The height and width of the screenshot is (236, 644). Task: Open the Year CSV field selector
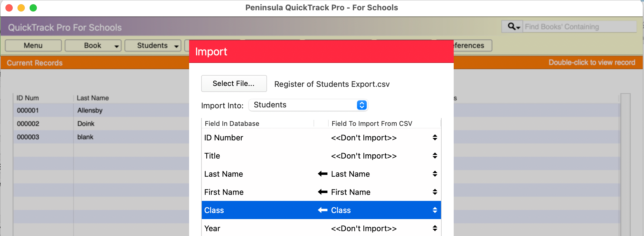coord(435,228)
